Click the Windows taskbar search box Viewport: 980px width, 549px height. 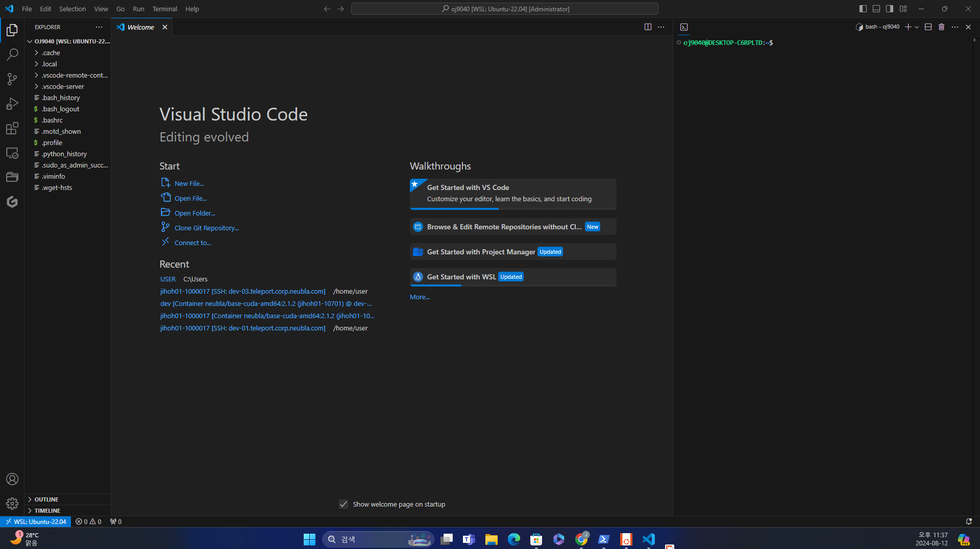pyautogui.click(x=378, y=539)
